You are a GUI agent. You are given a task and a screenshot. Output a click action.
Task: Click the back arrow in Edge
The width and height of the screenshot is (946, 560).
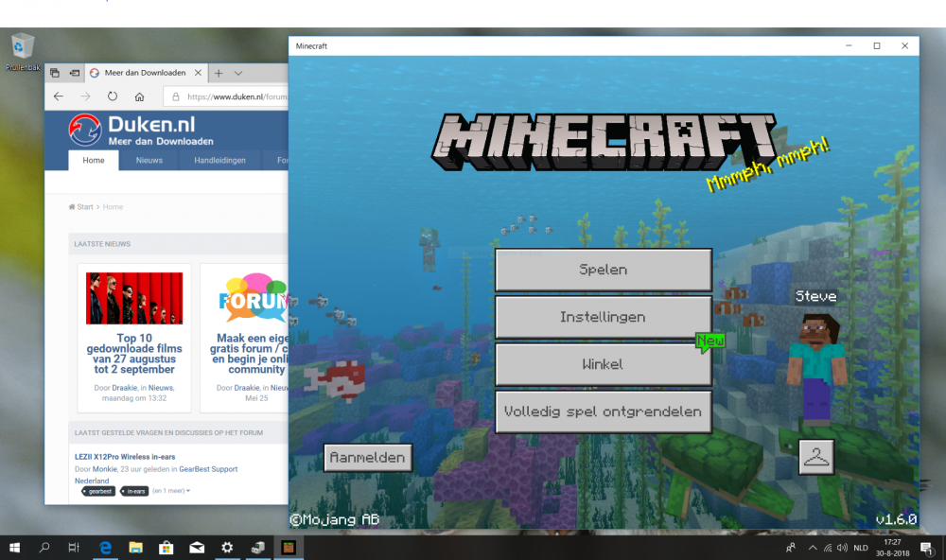click(58, 96)
